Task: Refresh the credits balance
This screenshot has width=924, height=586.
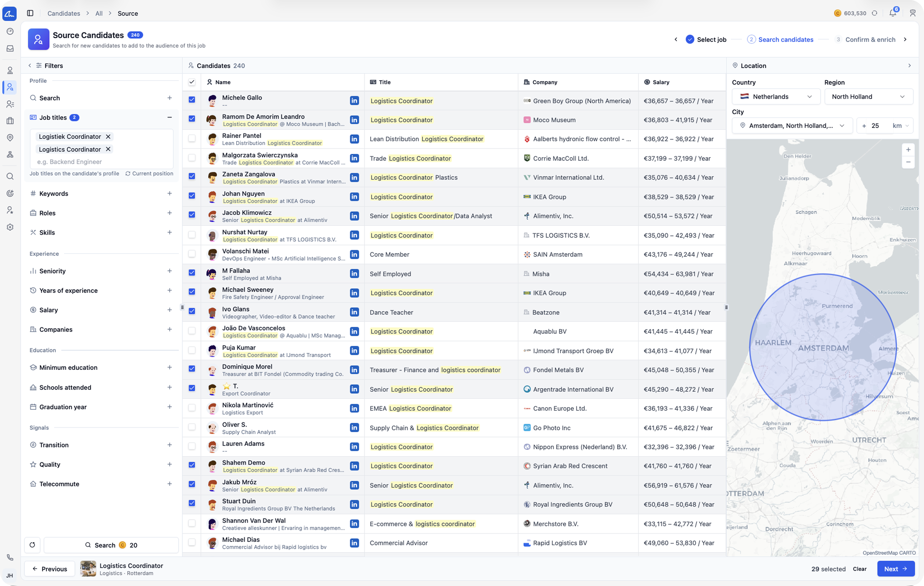Action: click(874, 13)
